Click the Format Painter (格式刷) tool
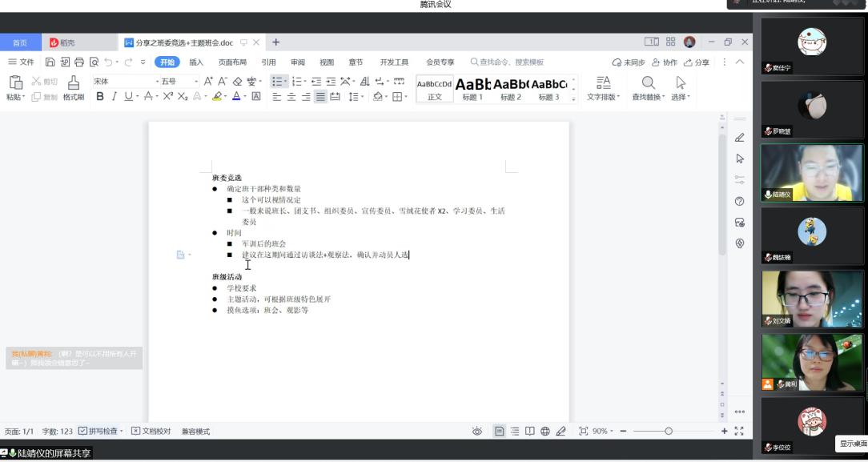 coord(74,86)
